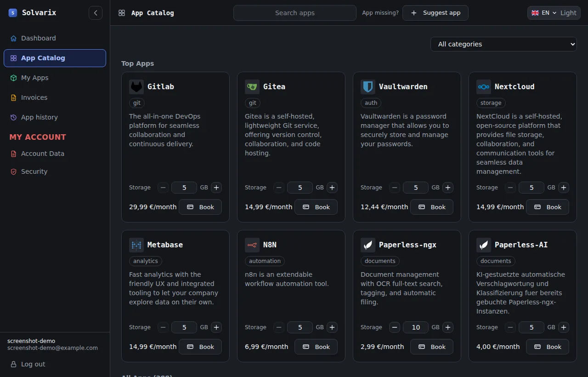The height and width of the screenshot is (377, 588).
Task: Open Dashboard in the sidebar
Action: 55,38
